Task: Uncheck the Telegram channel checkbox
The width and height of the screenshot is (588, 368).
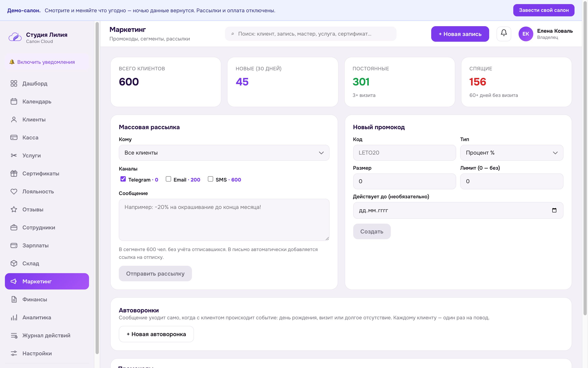Action: coord(123,179)
